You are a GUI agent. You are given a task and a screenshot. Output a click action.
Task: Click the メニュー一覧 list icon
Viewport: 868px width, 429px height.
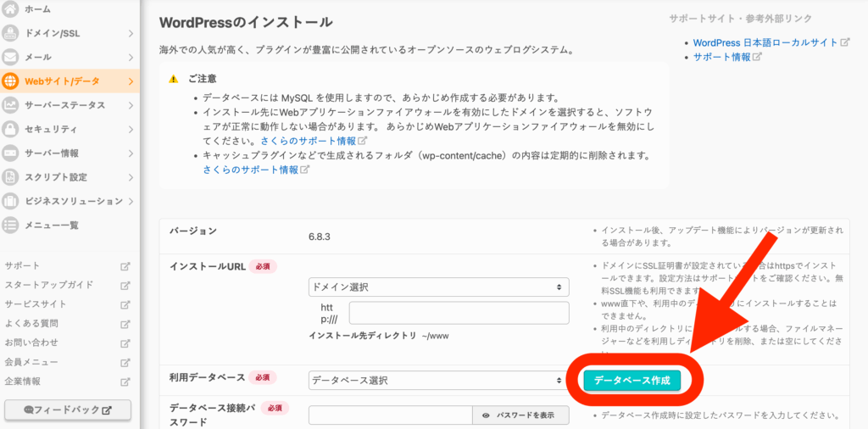coord(11,225)
